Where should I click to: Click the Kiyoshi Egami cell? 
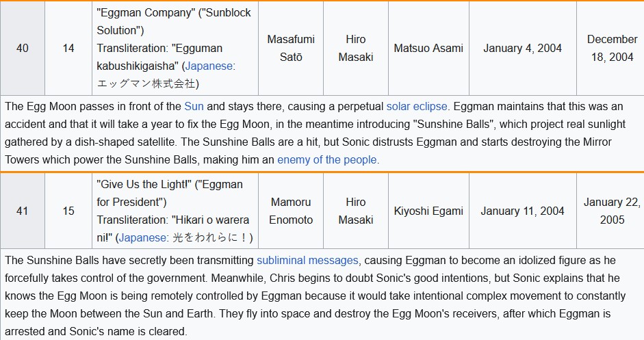(x=428, y=211)
